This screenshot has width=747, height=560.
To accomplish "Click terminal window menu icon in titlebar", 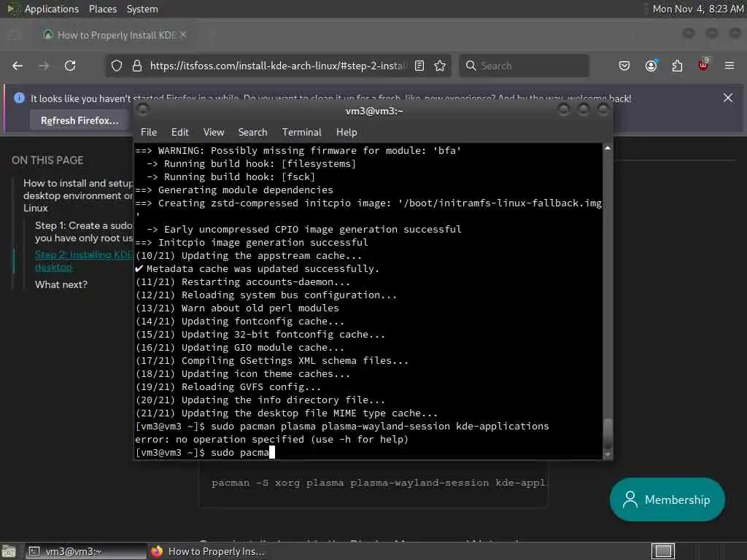I will click(142, 110).
